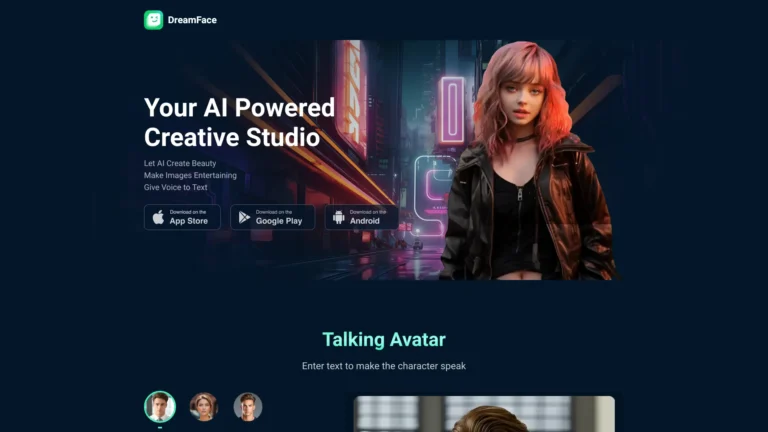The width and height of the screenshot is (768, 432).
Task: Click the pink neon rectangle sign
Action: (x=452, y=110)
